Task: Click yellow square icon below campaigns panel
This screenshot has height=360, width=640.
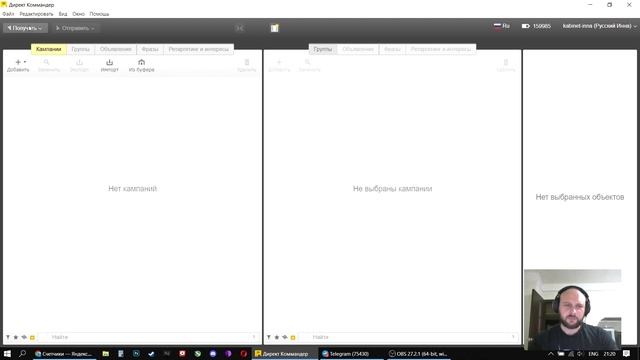Action: tap(32, 338)
